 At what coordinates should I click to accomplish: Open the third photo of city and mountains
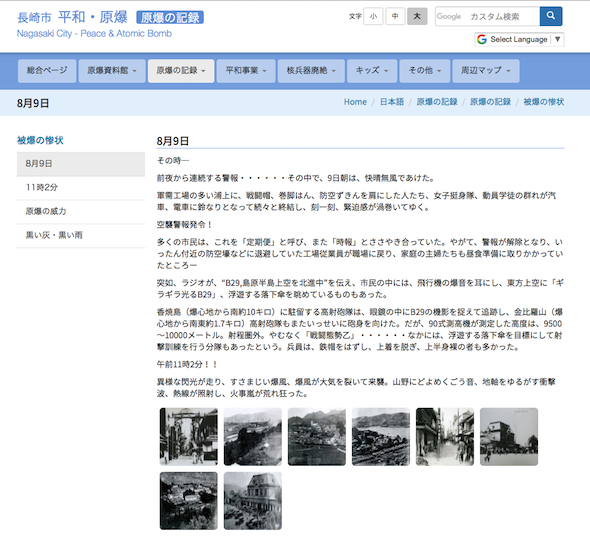point(316,437)
